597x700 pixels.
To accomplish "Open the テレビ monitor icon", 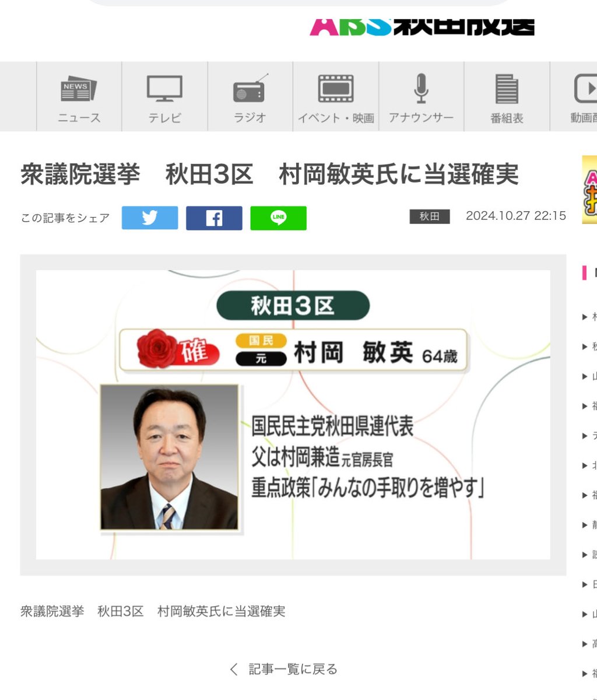I will coord(164,89).
